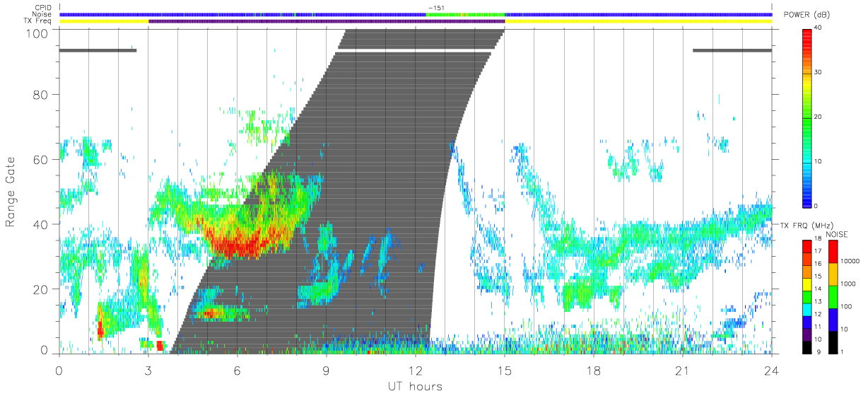
Task: Click the -151 CPID value
Action: [x=435, y=8]
